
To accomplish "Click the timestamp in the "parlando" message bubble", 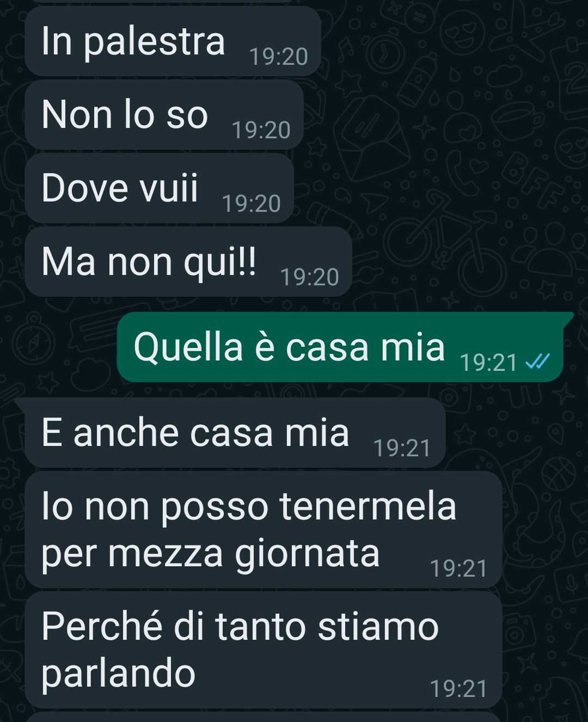I will pyautogui.click(x=459, y=689).
